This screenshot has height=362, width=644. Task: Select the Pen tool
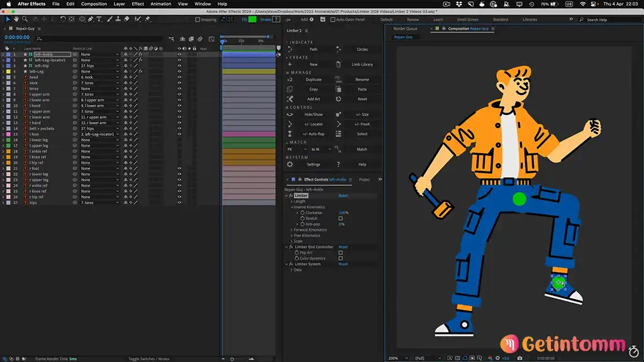[91, 19]
